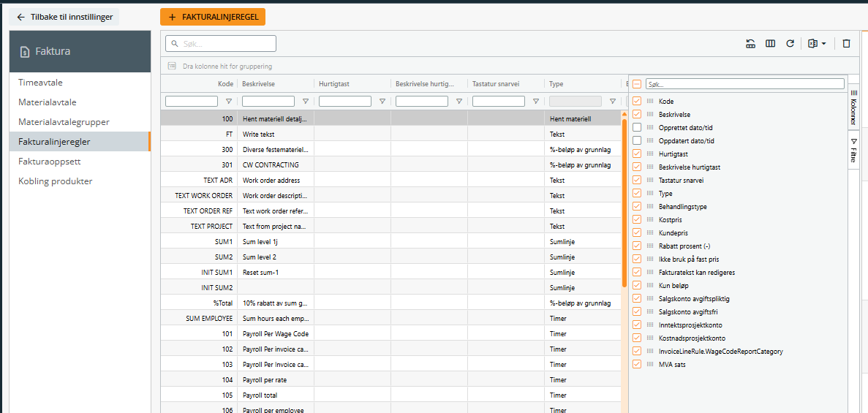Click InvoiceLineRule.WageCodeReportCategory column entry
The image size is (868, 413).
(721, 351)
